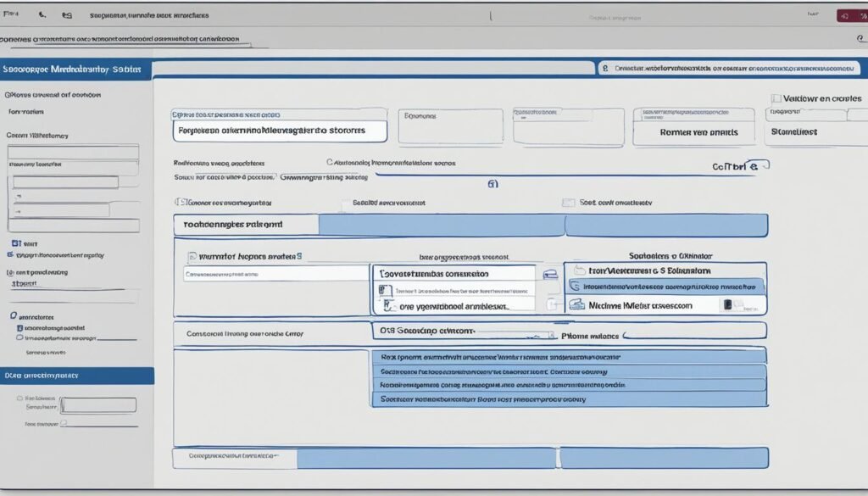Click the 'Nicime Mleter' list entry
The image size is (868, 496).
click(x=644, y=305)
